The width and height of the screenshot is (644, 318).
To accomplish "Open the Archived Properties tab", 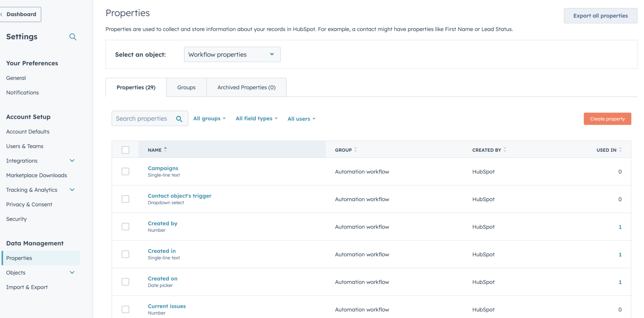I will point(246,87).
